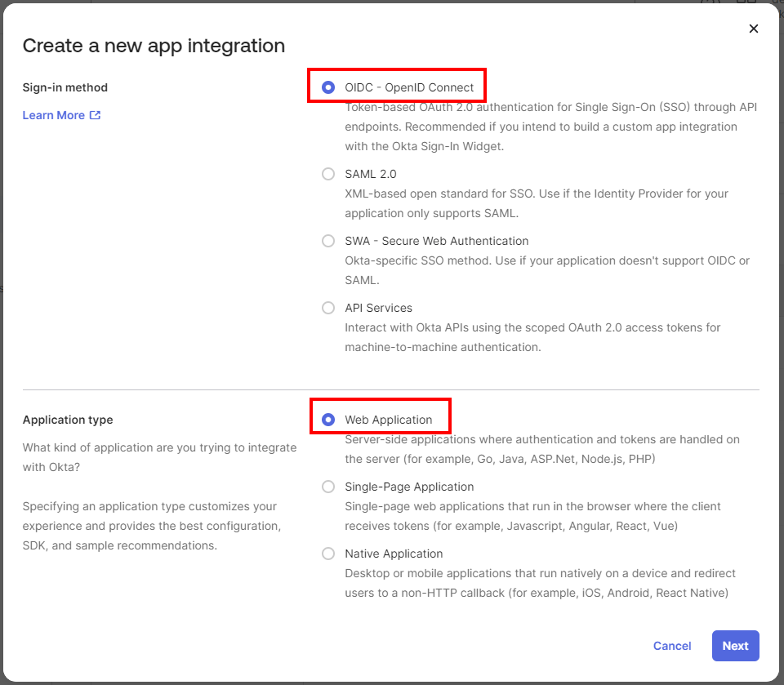Close the app integration dialog
784x685 pixels.
(x=754, y=29)
